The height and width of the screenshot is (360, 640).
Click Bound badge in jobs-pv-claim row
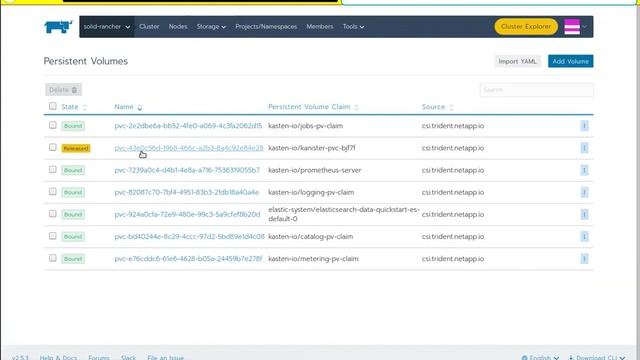[x=73, y=126]
